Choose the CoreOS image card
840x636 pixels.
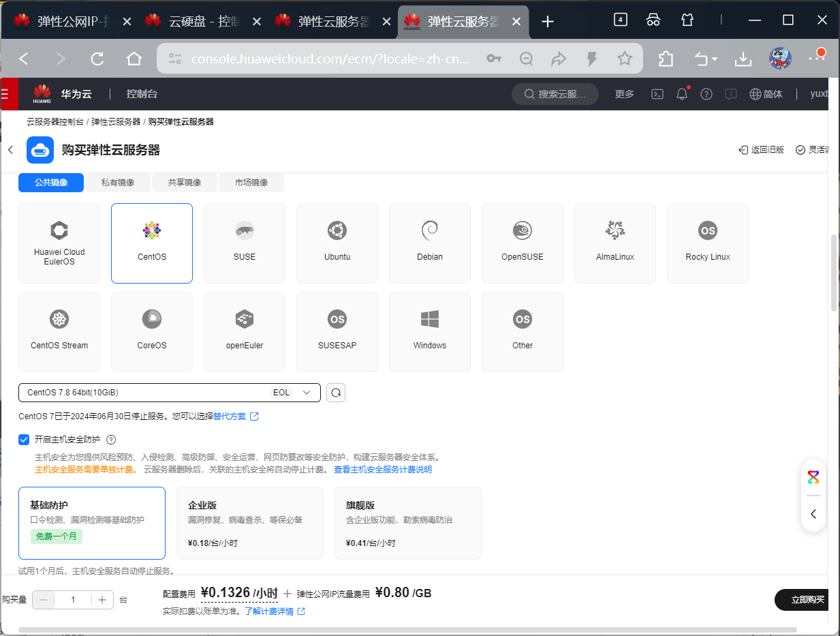point(152,332)
